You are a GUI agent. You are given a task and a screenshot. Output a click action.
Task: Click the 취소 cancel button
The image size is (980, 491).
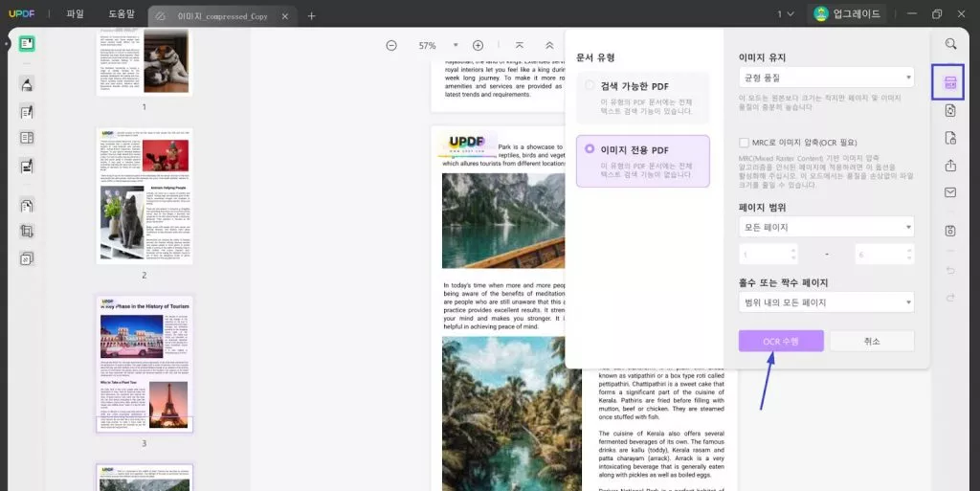[872, 341]
